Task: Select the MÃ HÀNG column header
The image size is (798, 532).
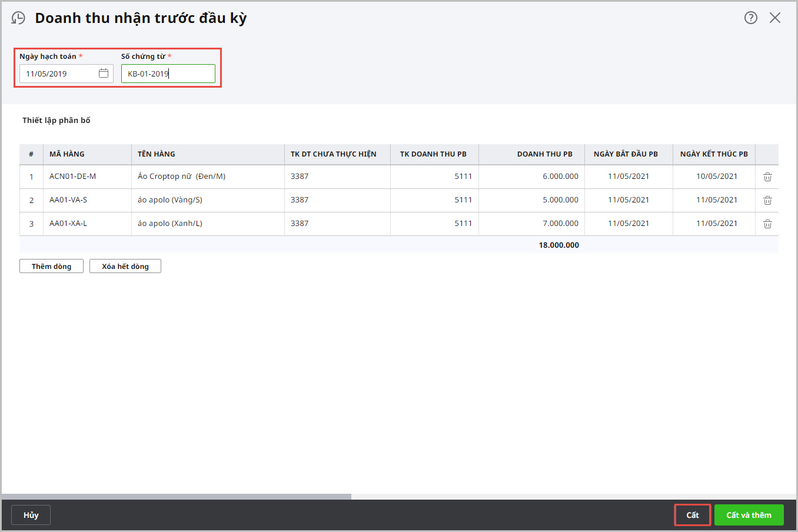Action: tap(67, 154)
